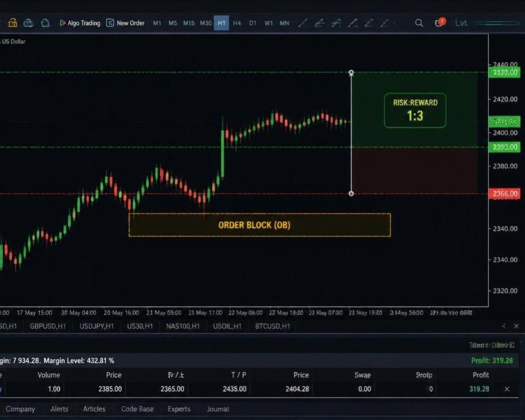This screenshot has height=420, width=525.
Task: Switch chart to M15 timeframe
Action: [188, 23]
